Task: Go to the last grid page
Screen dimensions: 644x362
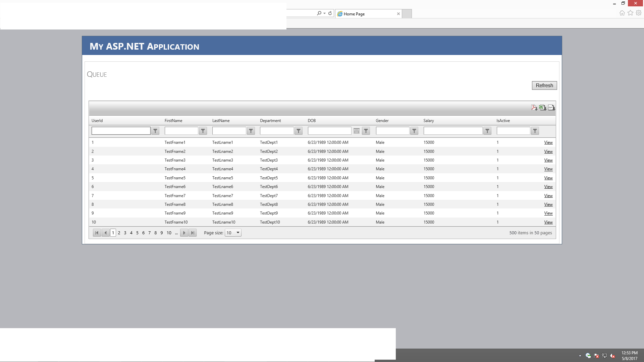Action: (x=193, y=233)
